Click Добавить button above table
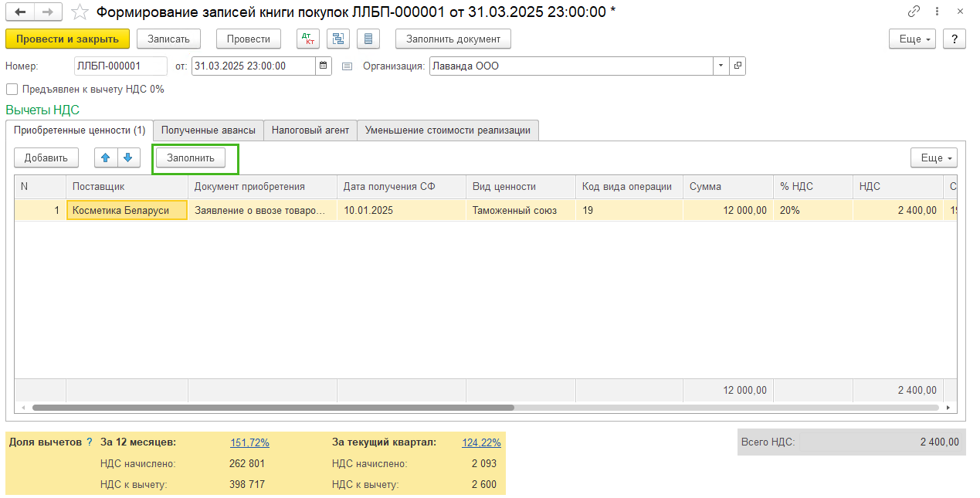Image resolution: width=980 pixels, height=498 pixels. click(x=46, y=158)
